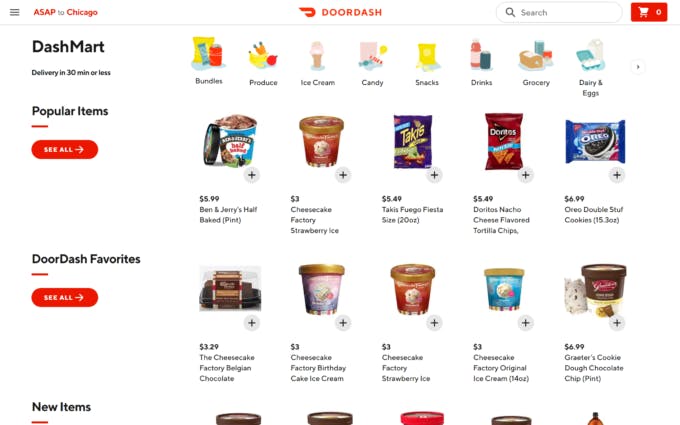
Task: Add Takis Fuego Fiesta Size to cart
Action: (434, 175)
